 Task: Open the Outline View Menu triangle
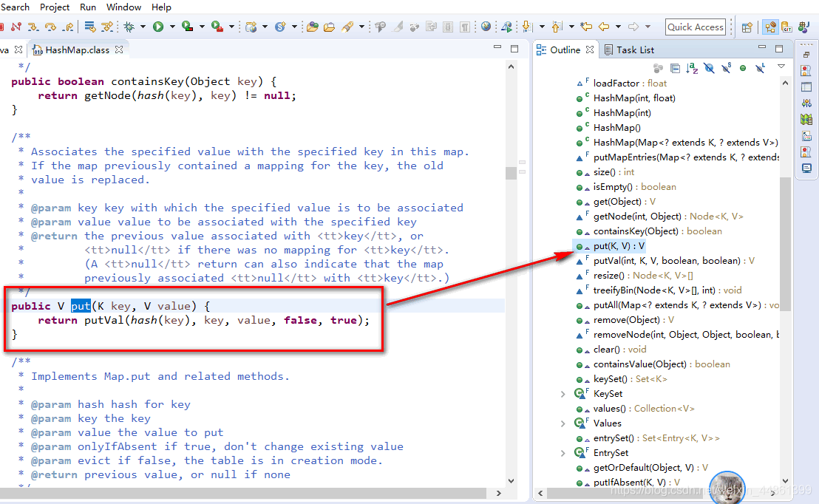click(x=781, y=67)
